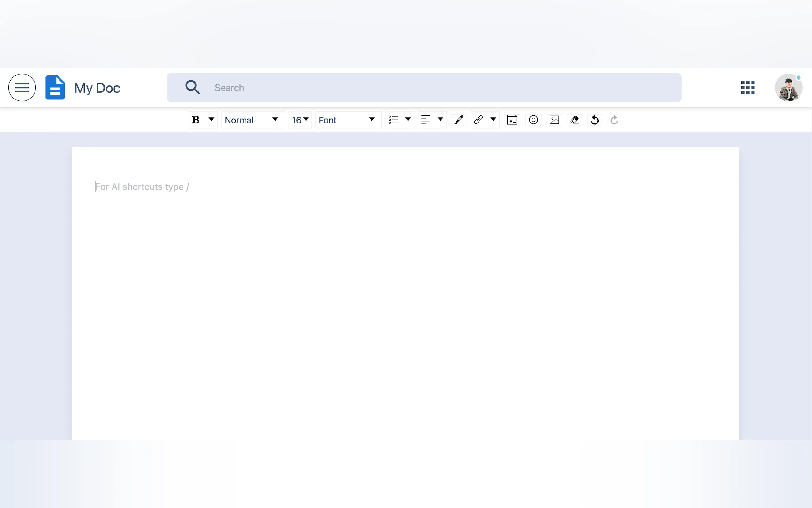The image size is (812, 508).
Task: Open the apps grid icon
Action: click(747, 88)
